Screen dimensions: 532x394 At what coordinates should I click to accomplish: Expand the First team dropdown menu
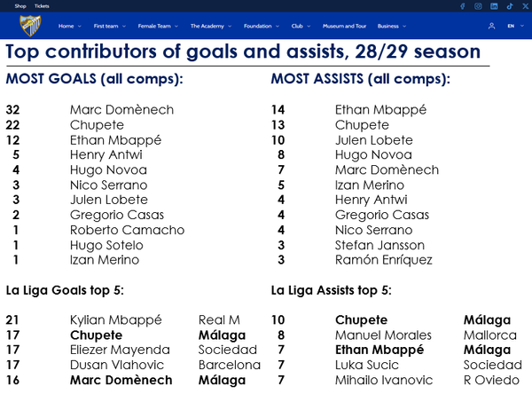tap(109, 27)
